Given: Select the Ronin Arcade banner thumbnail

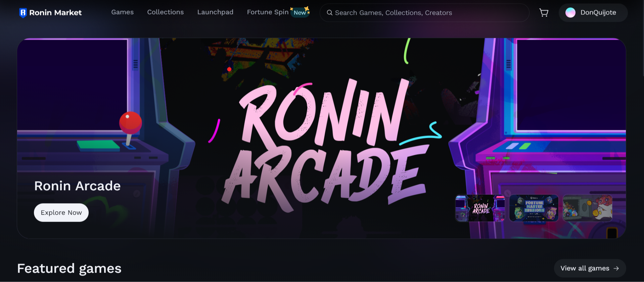Looking at the screenshot, I should (x=480, y=208).
